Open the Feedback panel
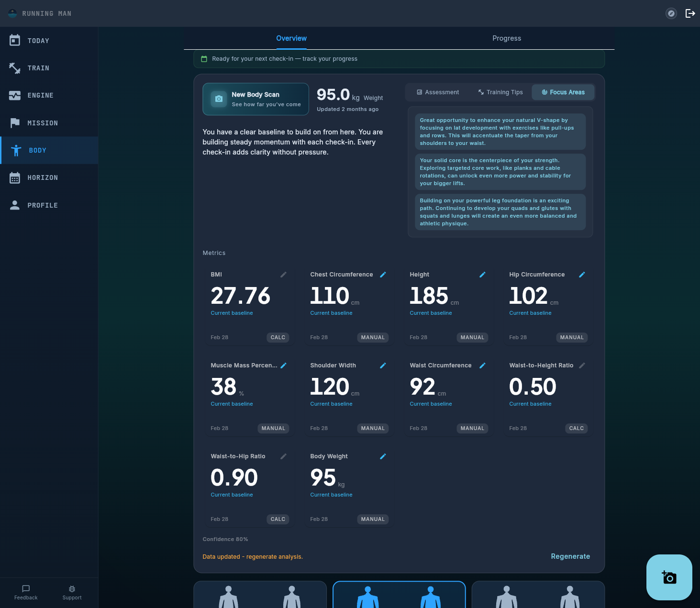700x608 pixels. [x=25, y=593]
